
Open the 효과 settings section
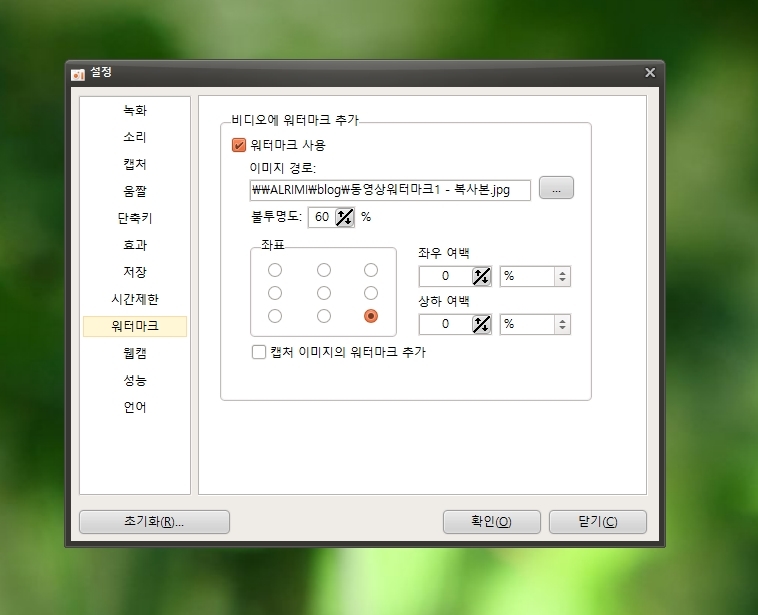pyautogui.click(x=135, y=245)
